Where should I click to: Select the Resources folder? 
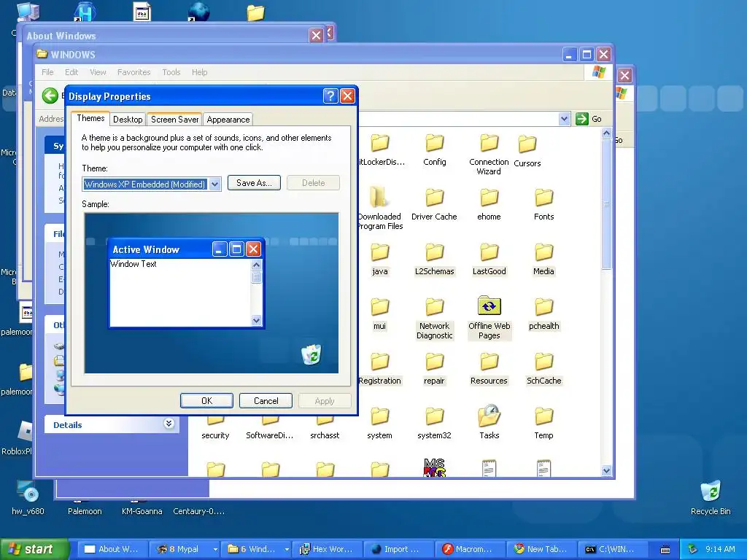tap(489, 369)
